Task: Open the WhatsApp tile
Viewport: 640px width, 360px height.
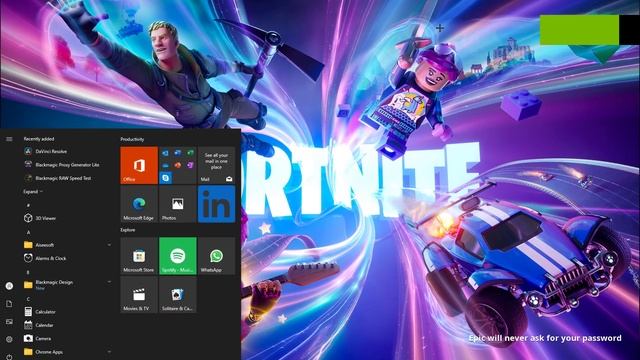Action: click(216, 256)
